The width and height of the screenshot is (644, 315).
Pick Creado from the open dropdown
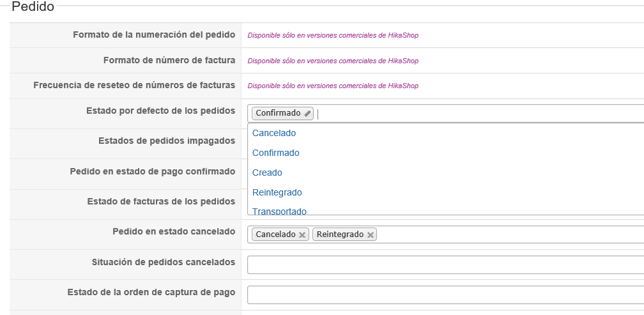click(x=267, y=173)
